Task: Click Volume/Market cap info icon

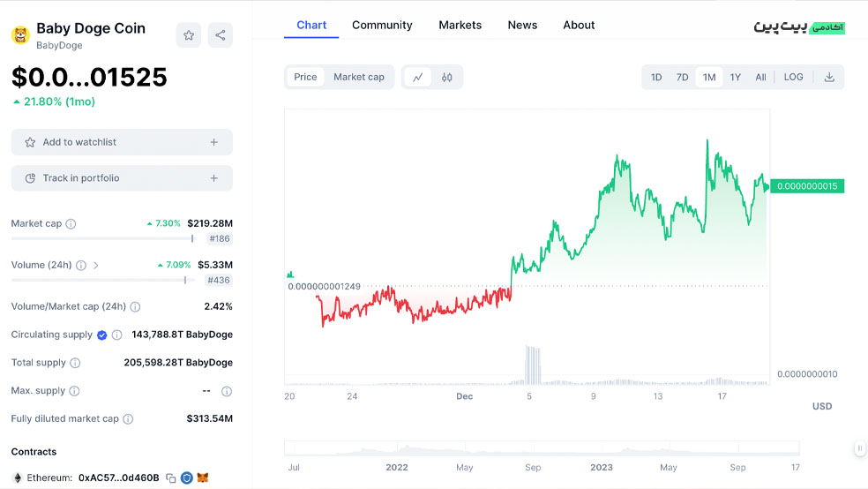Action: [x=135, y=307]
